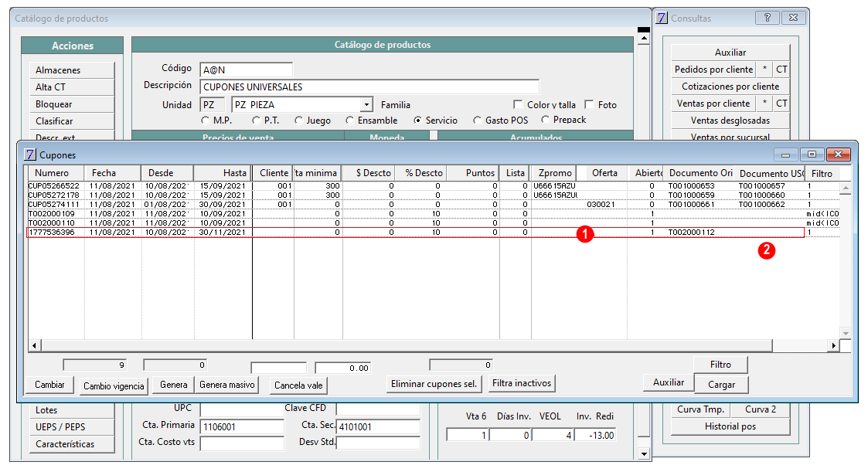The width and height of the screenshot is (868, 472).
Task: Click the Clave CFD input field
Action: click(x=378, y=409)
